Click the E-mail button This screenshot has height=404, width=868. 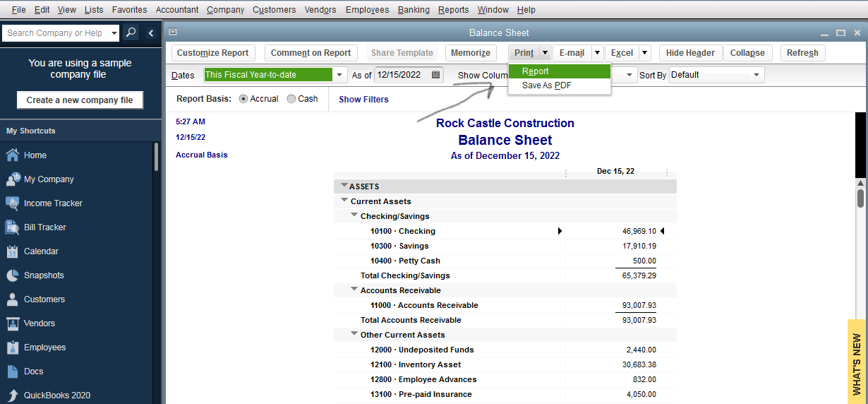point(572,53)
